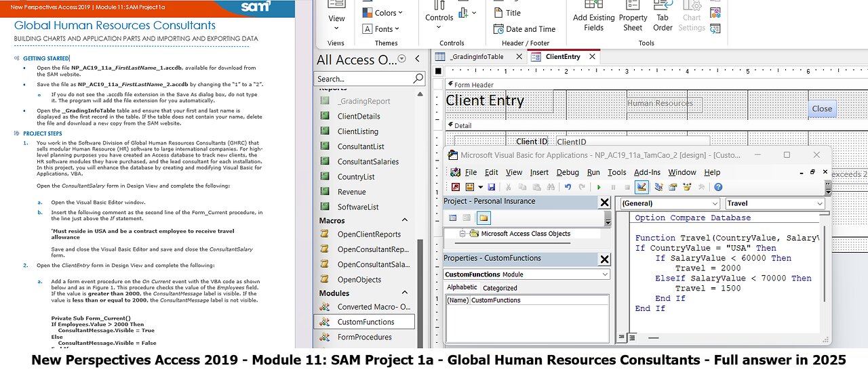The width and height of the screenshot is (868, 374).
Task: Click the Paste icon in VBA toolbar
Action: tap(536, 187)
